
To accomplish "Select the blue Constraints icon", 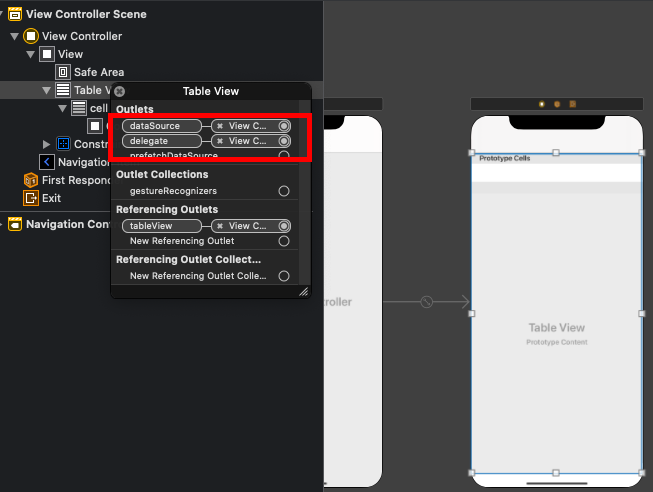I will (x=63, y=144).
